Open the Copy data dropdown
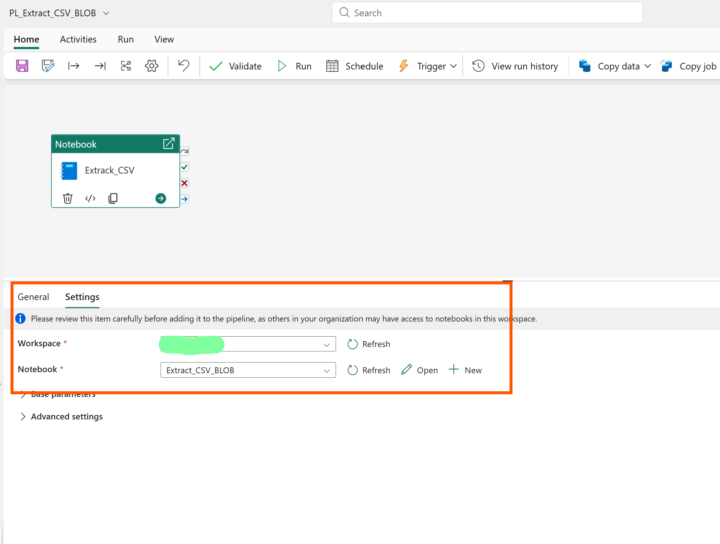 (x=614, y=66)
